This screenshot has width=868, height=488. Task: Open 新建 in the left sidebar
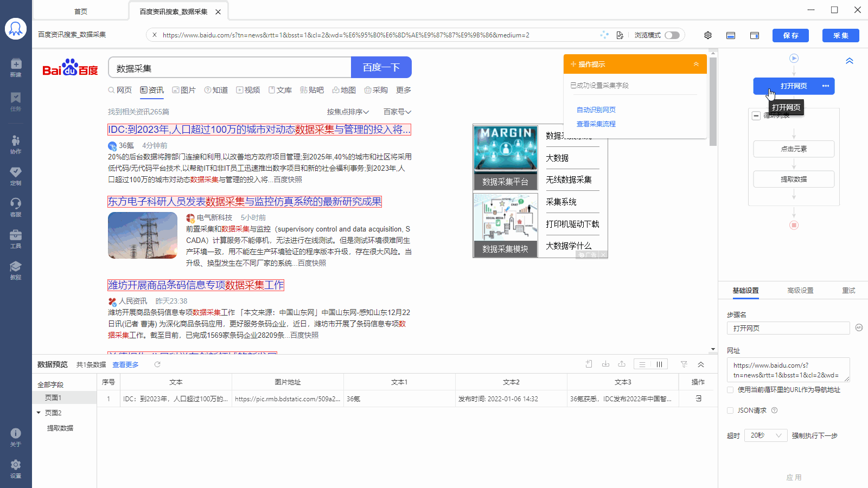16,68
